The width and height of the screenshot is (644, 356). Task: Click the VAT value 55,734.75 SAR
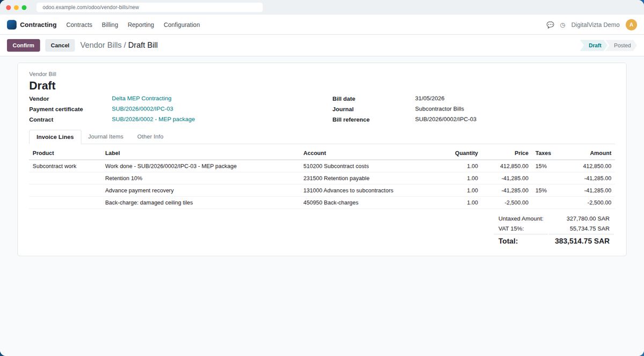590,228
